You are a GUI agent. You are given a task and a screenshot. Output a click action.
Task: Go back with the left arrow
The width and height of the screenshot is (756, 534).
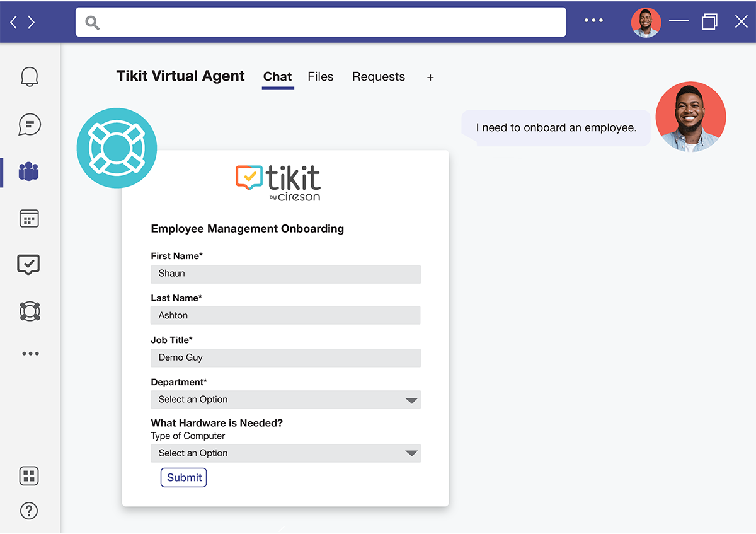tap(14, 22)
